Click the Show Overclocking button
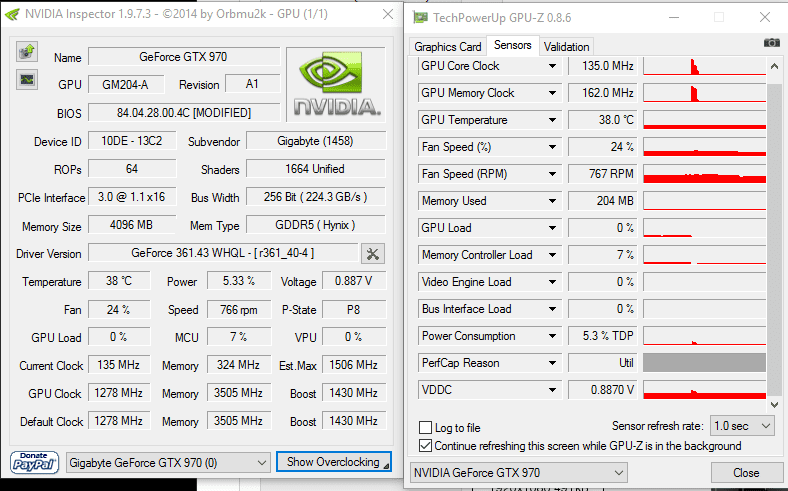This screenshot has width=788, height=491. coord(334,462)
